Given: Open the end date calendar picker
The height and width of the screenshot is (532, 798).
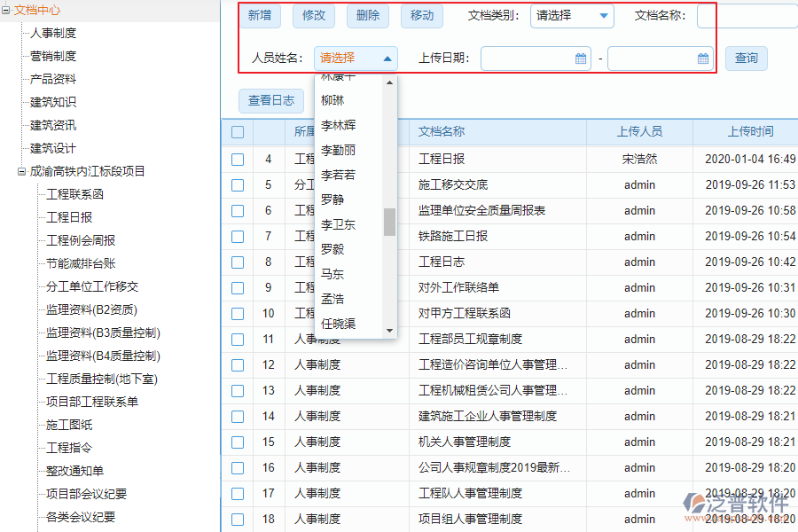Looking at the screenshot, I should click(703, 58).
